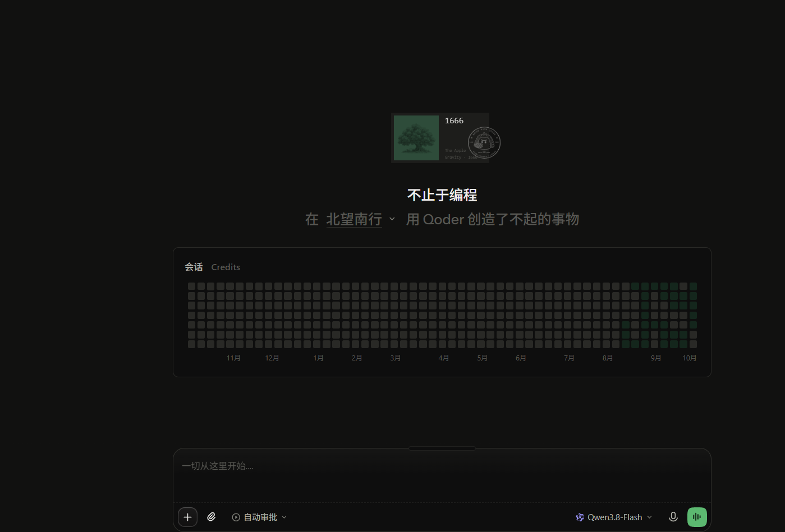The height and width of the screenshot is (532, 785).
Task: Click into the 一切从这里开始 input field
Action: [442, 475]
